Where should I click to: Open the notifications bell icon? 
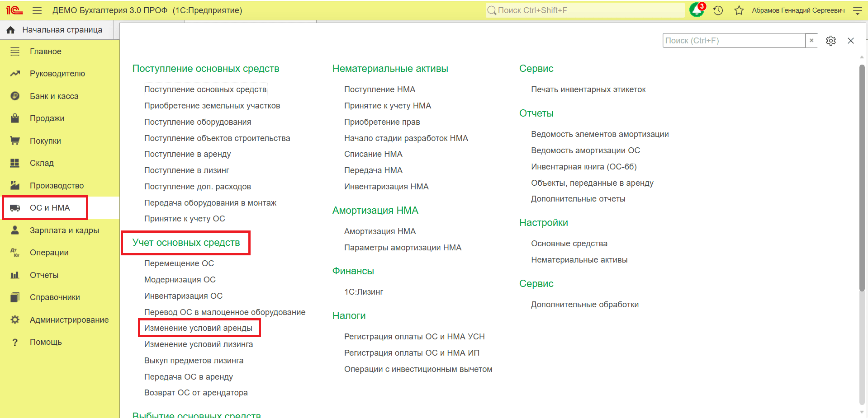click(x=697, y=10)
